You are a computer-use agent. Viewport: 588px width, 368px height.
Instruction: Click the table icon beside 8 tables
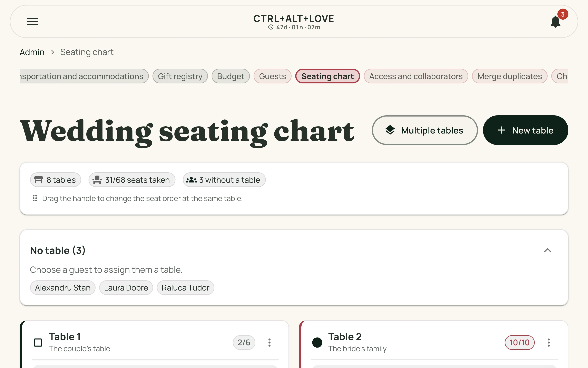tap(38, 180)
